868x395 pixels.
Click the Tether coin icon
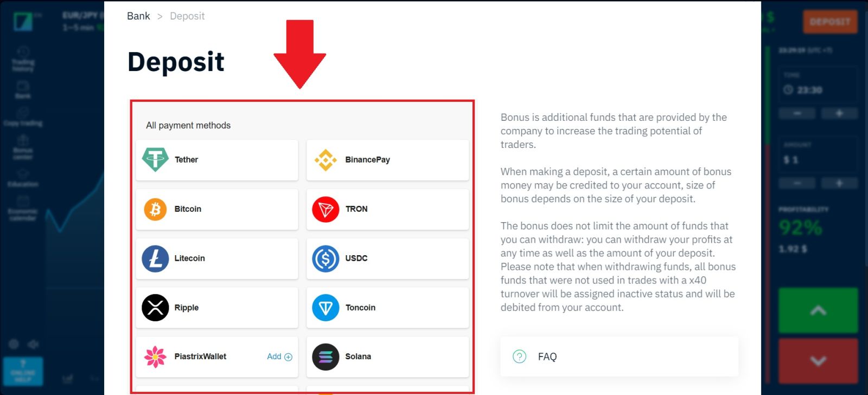(155, 160)
